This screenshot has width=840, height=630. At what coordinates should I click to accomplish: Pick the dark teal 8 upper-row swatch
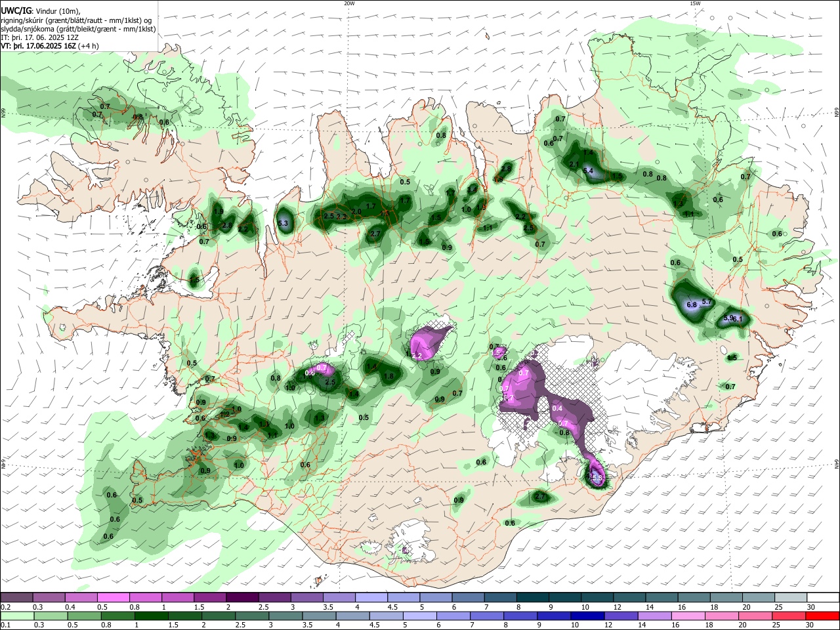click(x=532, y=597)
